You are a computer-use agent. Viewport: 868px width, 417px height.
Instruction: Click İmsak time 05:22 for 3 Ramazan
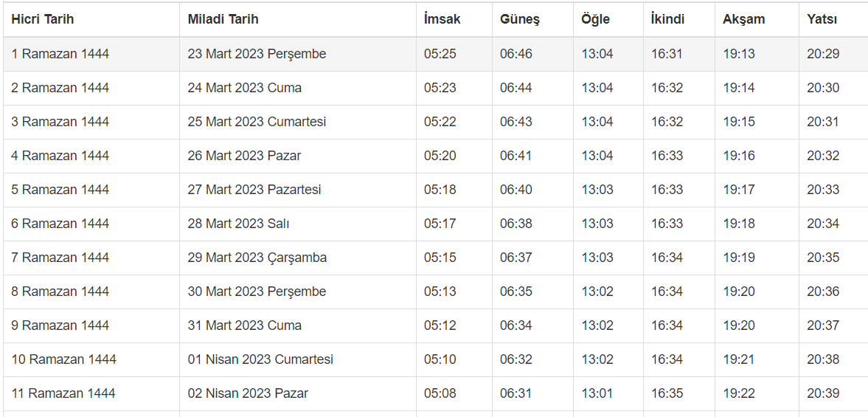[x=440, y=122]
